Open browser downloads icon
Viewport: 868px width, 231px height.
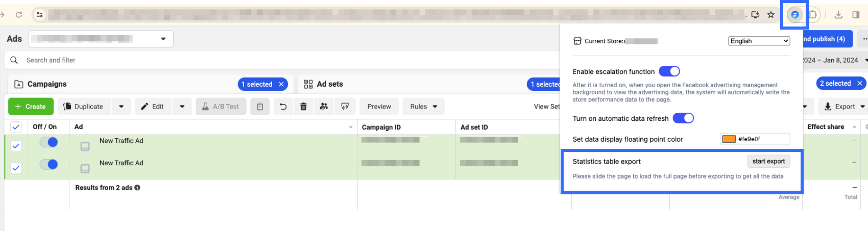[x=838, y=15]
